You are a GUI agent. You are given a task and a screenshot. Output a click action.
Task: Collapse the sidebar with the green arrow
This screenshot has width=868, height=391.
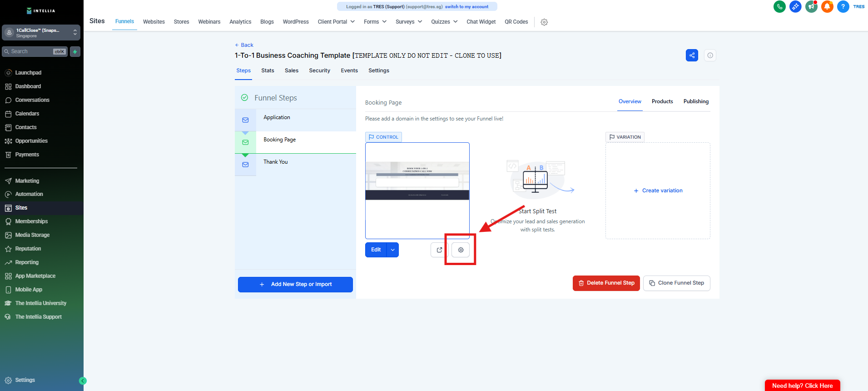tap(83, 381)
